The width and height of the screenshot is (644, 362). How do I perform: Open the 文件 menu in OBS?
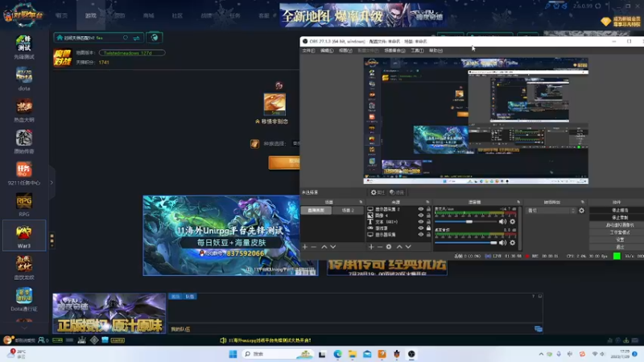coord(308,51)
